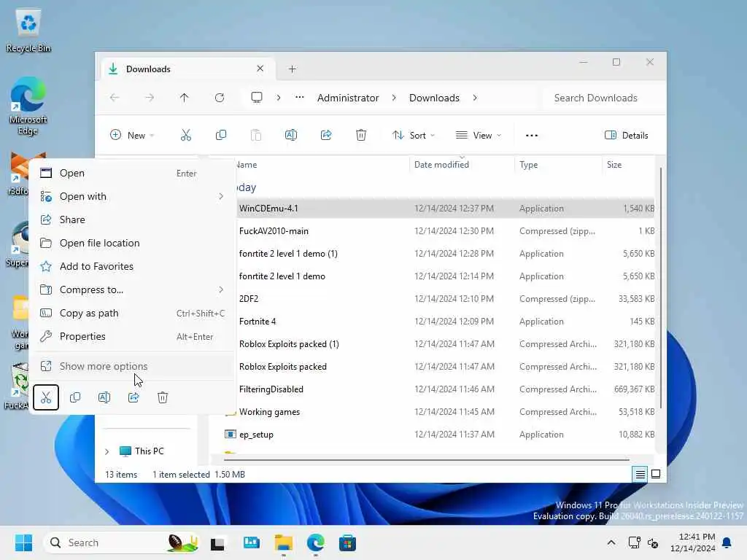Viewport: 747px width, 560px height.
Task: Switch to details list view icon
Action: click(640, 474)
